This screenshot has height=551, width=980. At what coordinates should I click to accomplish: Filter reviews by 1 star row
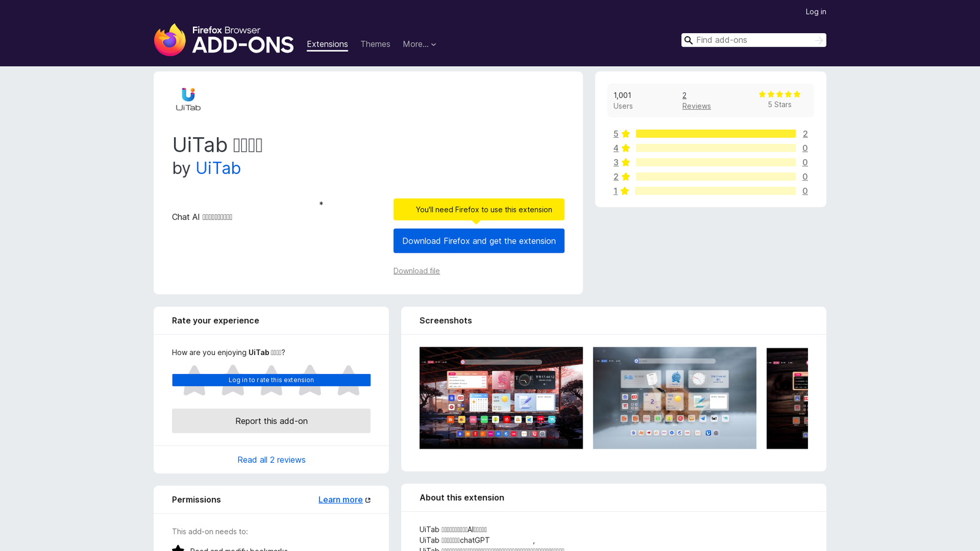710,191
